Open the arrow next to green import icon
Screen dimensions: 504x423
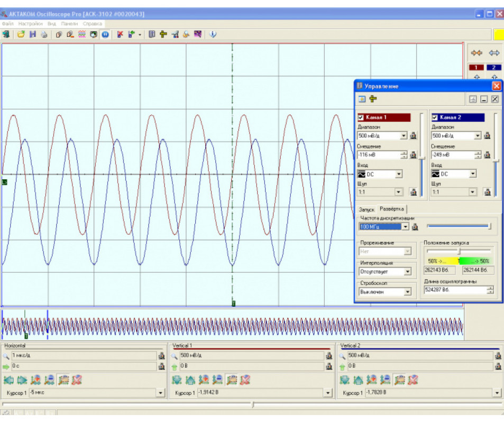(140, 35)
